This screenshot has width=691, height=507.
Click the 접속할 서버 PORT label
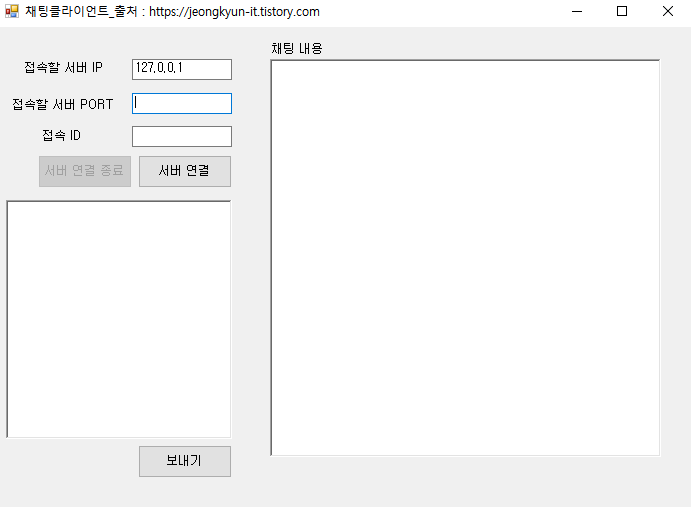pyautogui.click(x=63, y=104)
